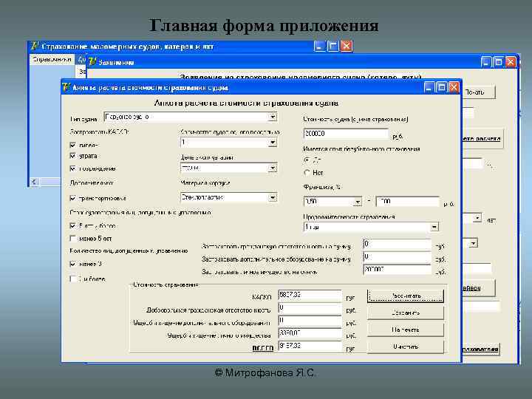
Task: Open the lower dropdown arrow in the Заявление window
Action: (474, 243)
